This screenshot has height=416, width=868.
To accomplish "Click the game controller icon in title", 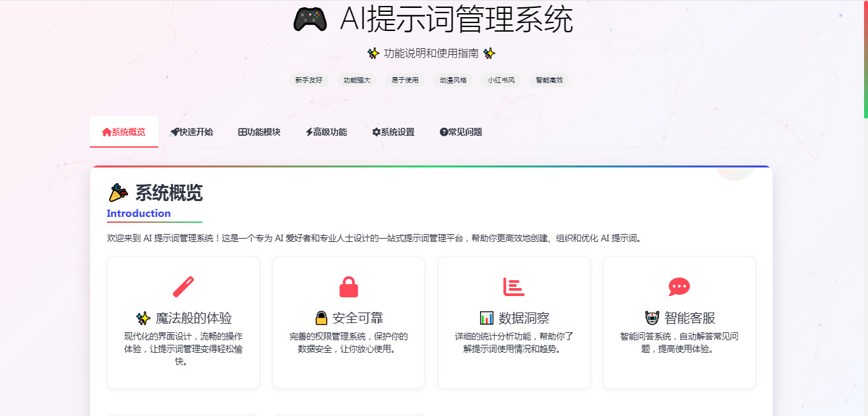I will [x=310, y=20].
